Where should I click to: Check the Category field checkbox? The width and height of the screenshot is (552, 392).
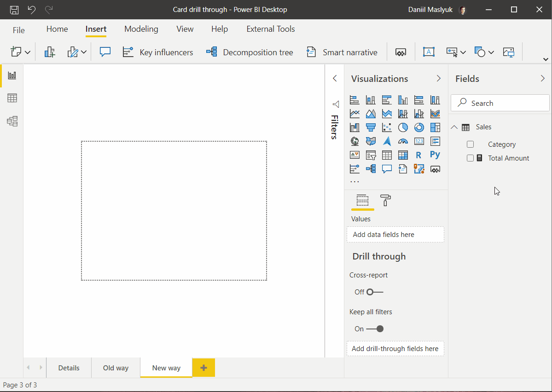click(470, 144)
